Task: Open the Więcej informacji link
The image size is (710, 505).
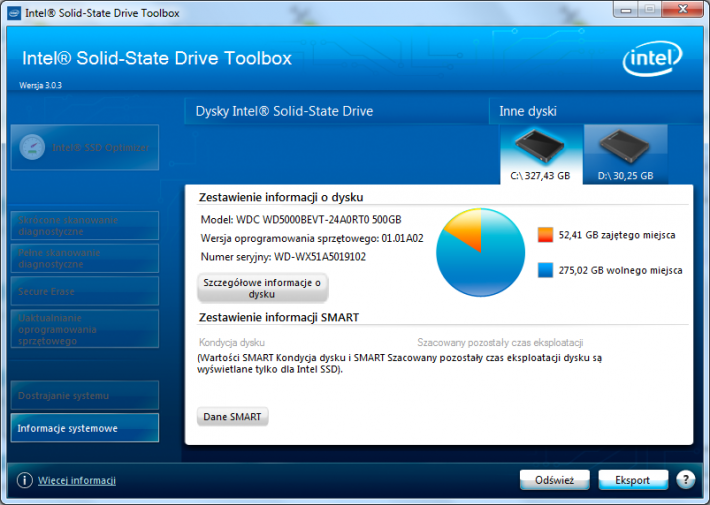Action: [77, 481]
